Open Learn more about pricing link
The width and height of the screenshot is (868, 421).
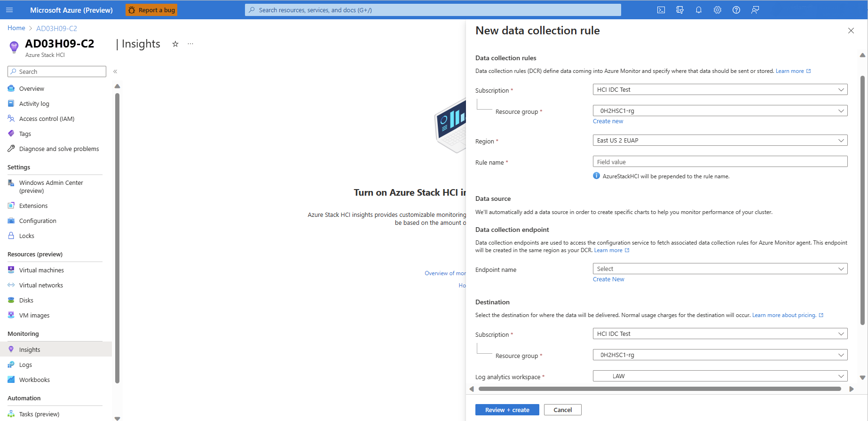(x=788, y=315)
